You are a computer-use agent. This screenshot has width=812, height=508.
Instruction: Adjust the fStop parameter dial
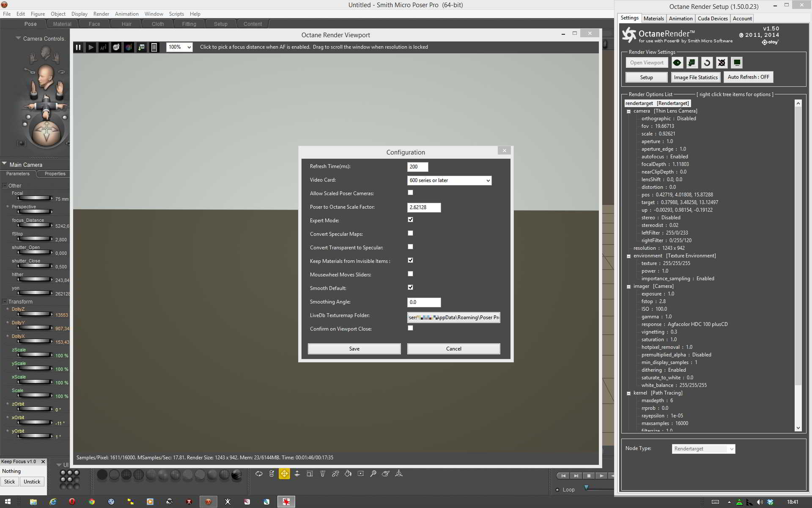point(35,239)
